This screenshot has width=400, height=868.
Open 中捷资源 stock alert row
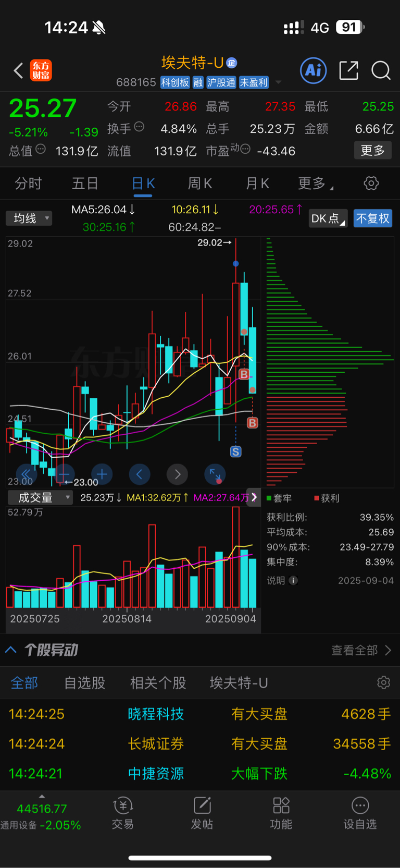[200, 773]
